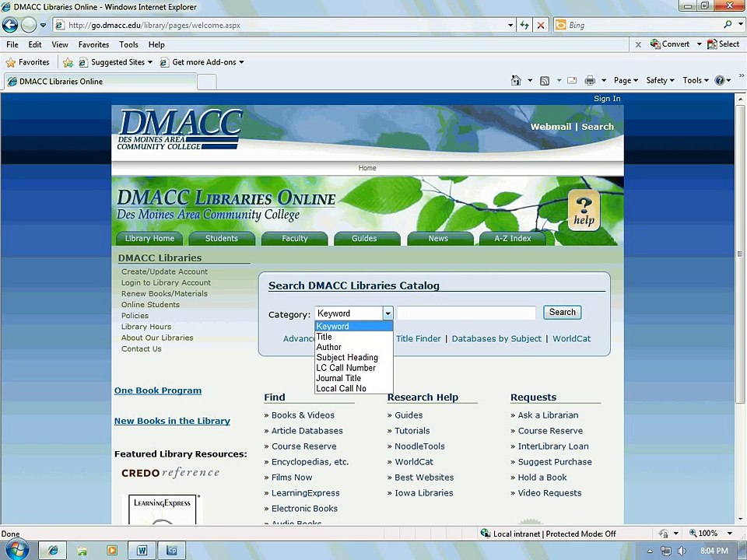Click the catalog Search button
The image size is (747, 560).
(x=562, y=313)
